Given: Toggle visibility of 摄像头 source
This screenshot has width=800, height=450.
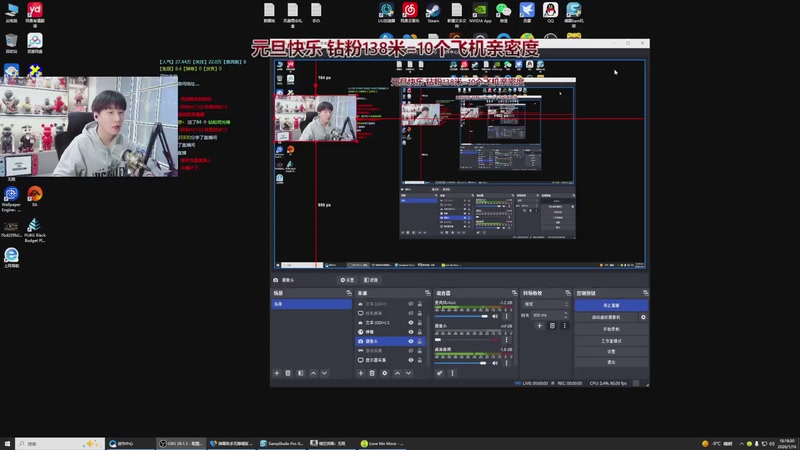Looking at the screenshot, I should tap(409, 341).
